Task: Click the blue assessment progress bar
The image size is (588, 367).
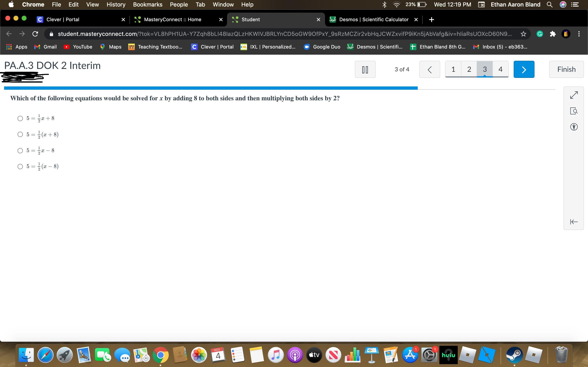Action: tap(211, 88)
